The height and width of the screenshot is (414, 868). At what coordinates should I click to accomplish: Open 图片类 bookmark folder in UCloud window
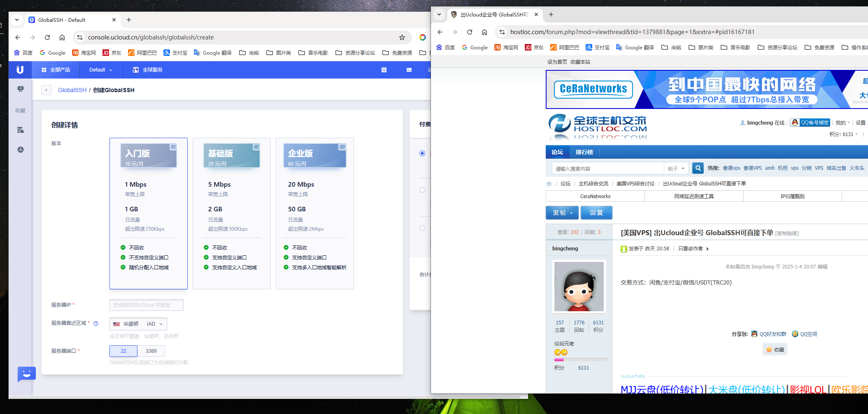click(x=279, y=53)
